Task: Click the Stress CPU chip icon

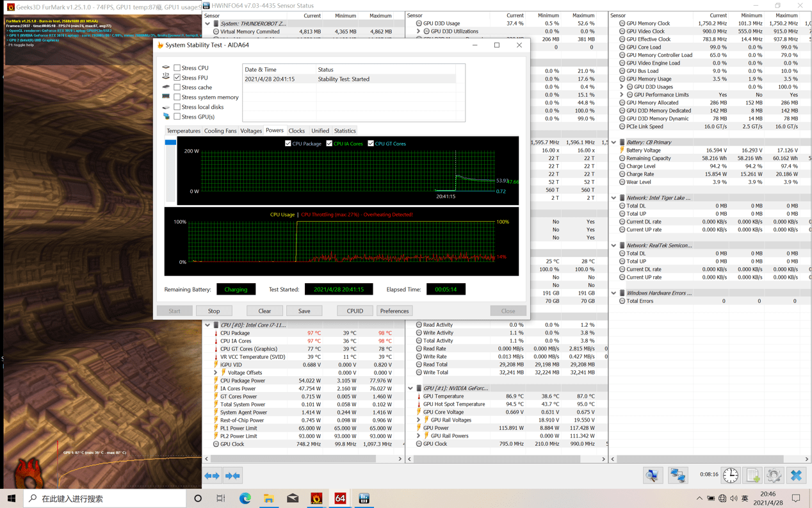Action: point(166,67)
